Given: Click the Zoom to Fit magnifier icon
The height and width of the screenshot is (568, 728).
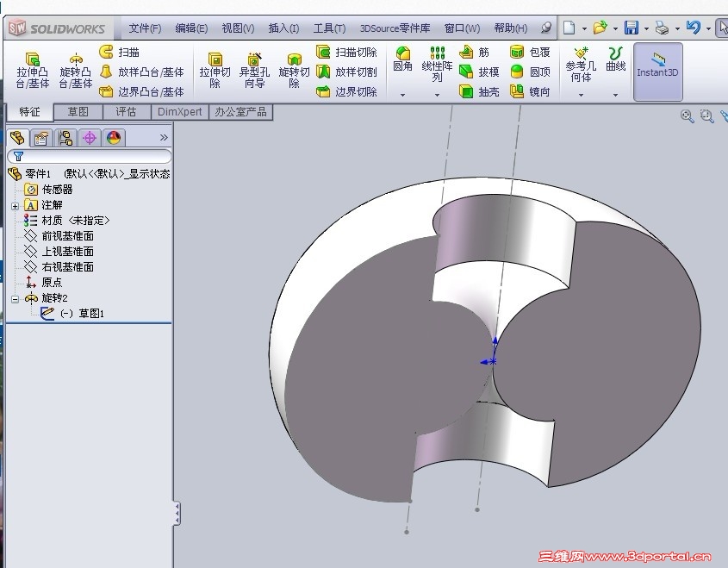Looking at the screenshot, I should click(x=687, y=115).
